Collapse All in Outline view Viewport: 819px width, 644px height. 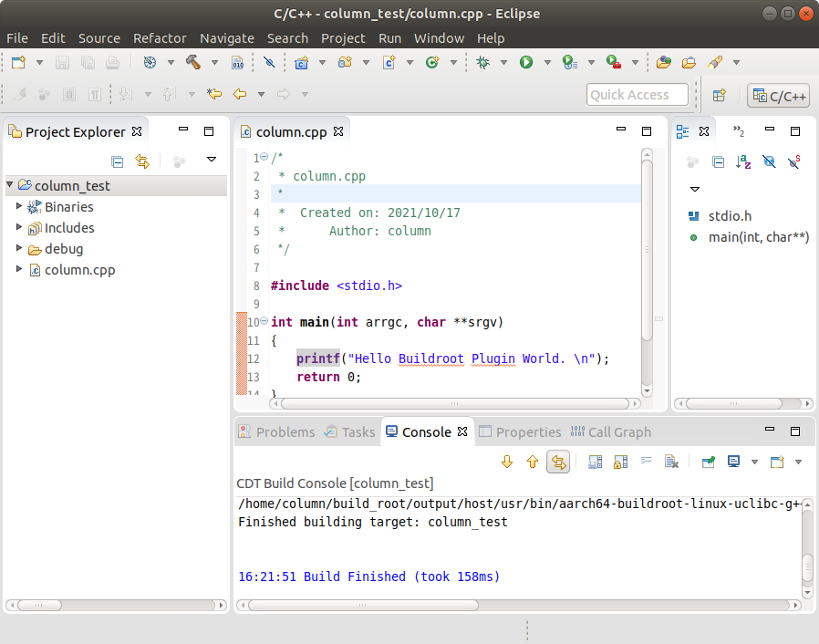pos(718,162)
